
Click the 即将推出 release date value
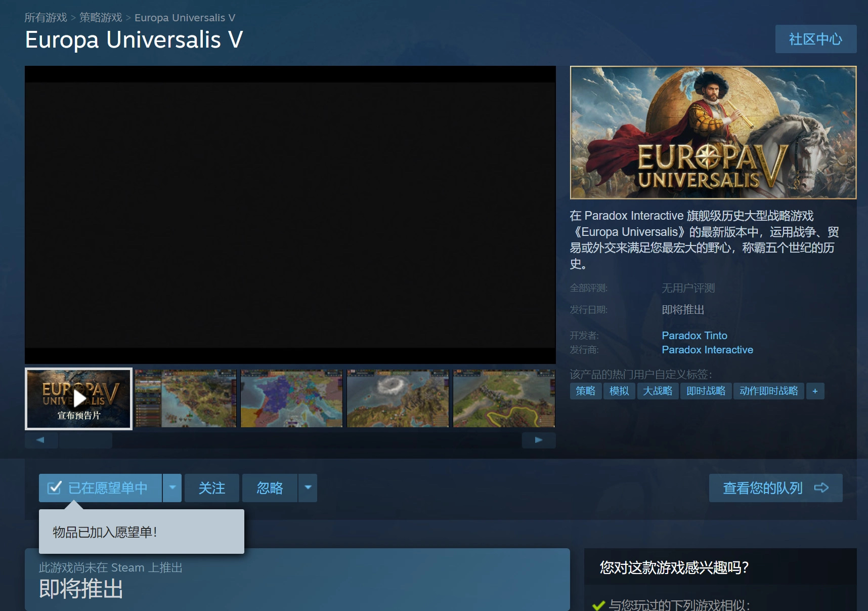[x=683, y=310]
